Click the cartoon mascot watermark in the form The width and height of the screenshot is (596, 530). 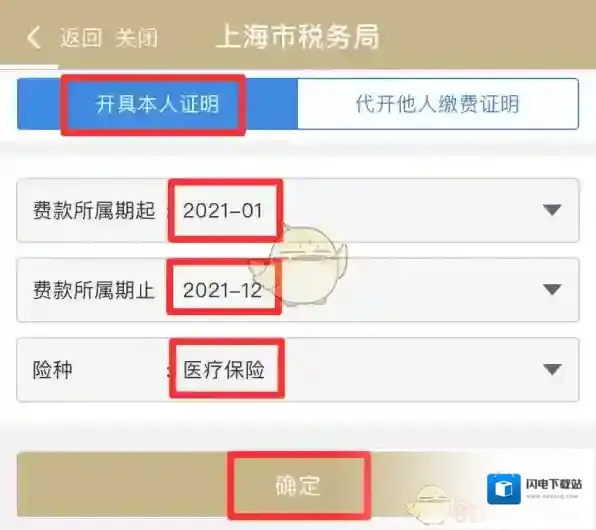click(x=300, y=264)
